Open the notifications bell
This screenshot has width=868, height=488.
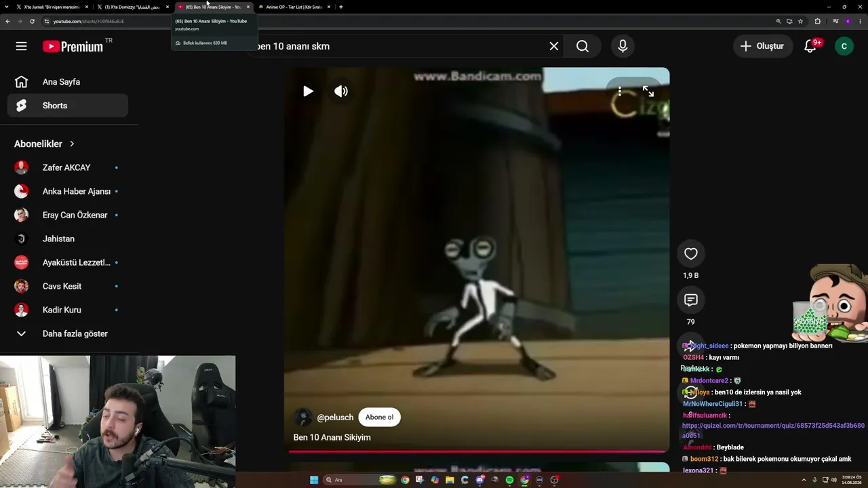click(x=810, y=46)
